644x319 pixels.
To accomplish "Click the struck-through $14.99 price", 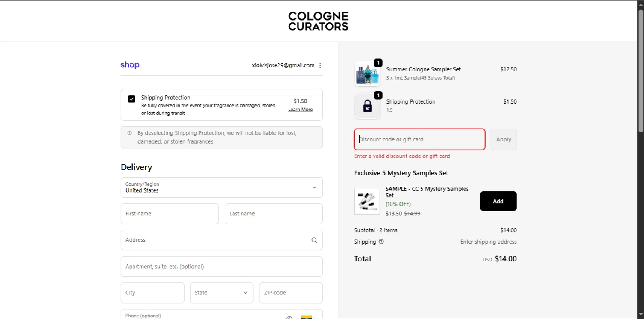I will [x=412, y=214].
